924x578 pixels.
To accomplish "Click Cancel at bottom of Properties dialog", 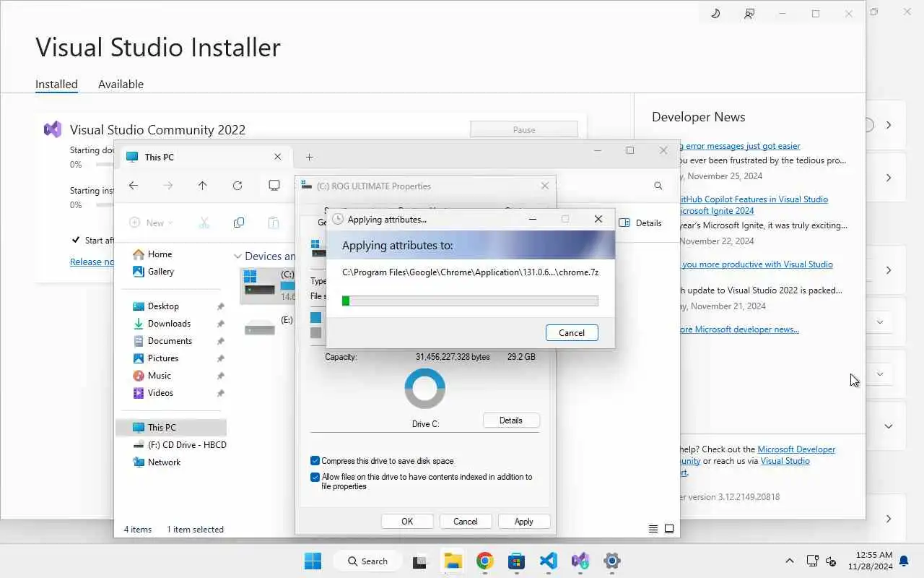I will click(465, 521).
